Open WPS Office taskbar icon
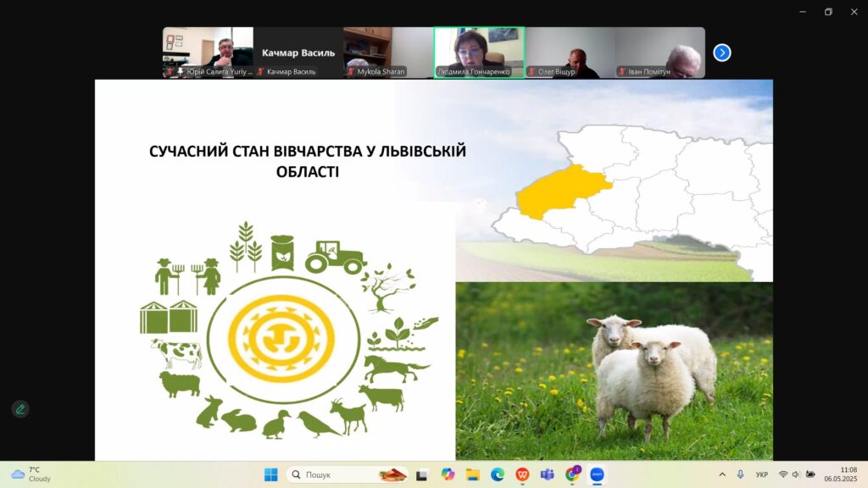The image size is (868, 488). tap(522, 474)
